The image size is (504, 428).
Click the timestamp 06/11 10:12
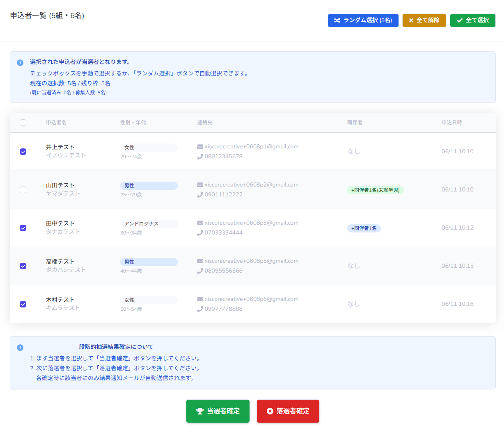click(458, 228)
